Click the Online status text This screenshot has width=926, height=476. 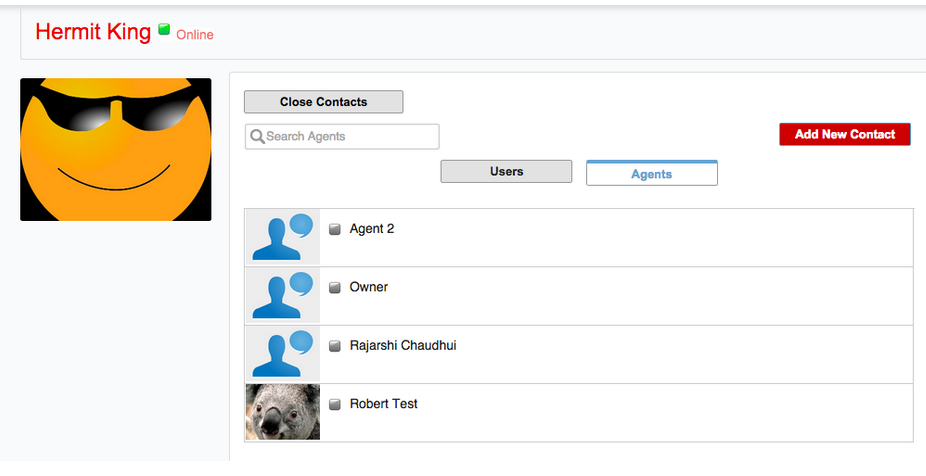point(195,35)
